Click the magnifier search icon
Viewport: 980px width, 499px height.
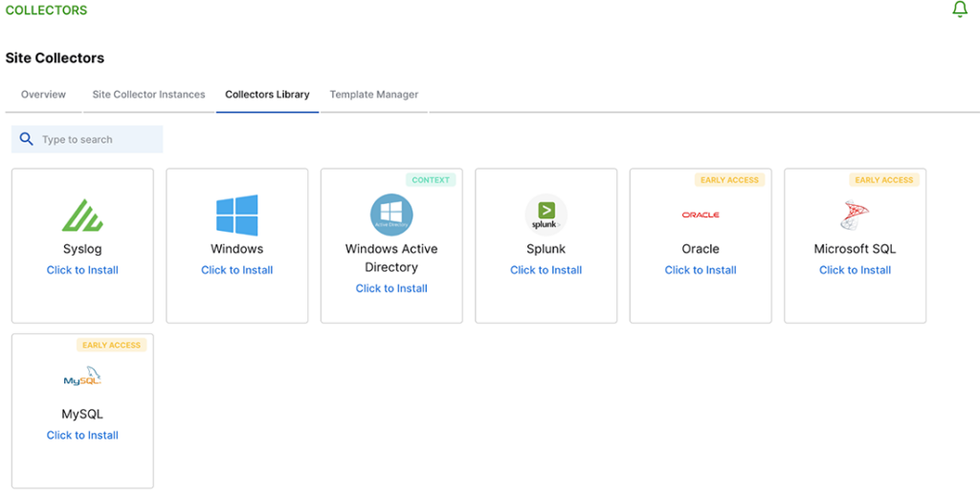[x=27, y=139]
